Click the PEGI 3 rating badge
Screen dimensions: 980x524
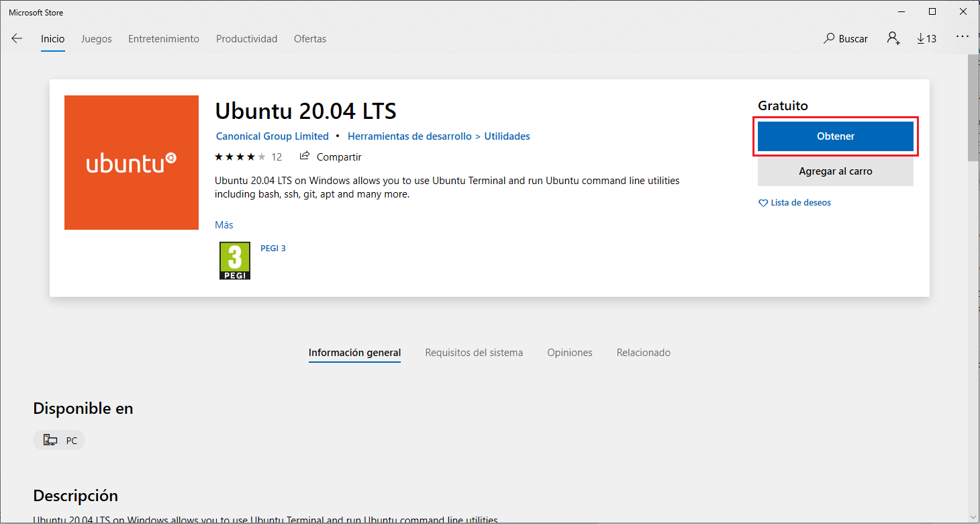point(235,261)
